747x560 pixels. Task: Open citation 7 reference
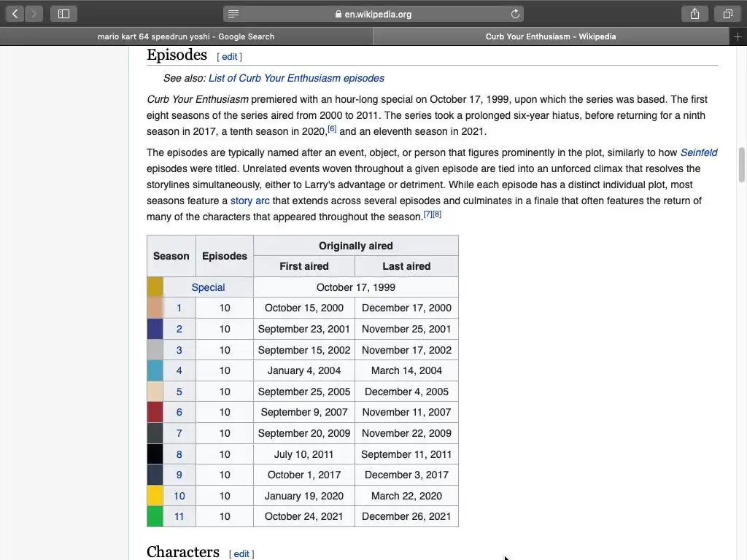(427, 214)
